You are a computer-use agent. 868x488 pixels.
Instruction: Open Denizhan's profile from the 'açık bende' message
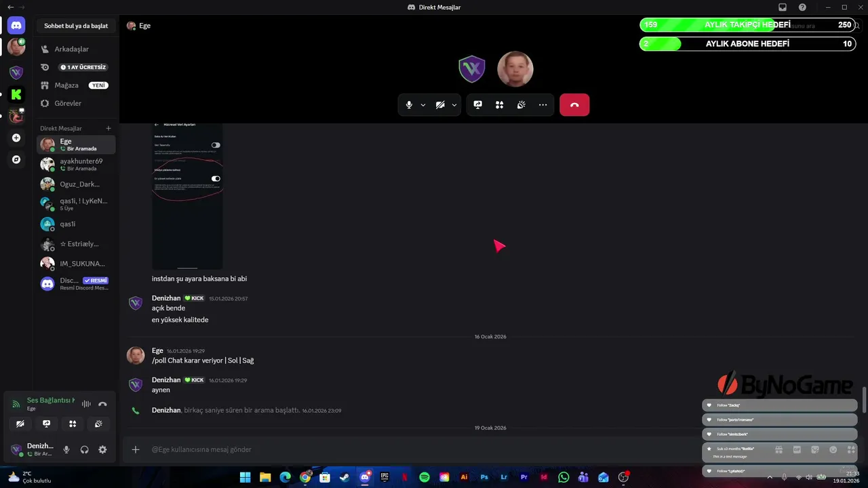tap(166, 298)
